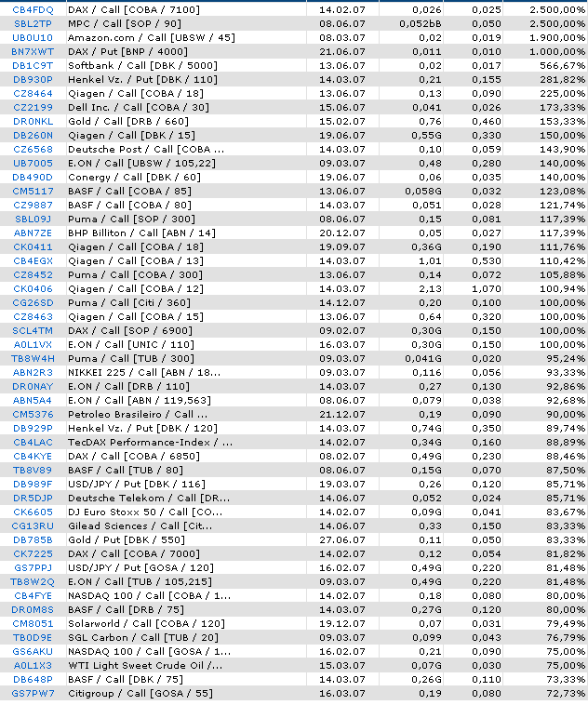Viewport: 588px width, 705px height.
Task: Open the CM5117 BASF link
Action: click(x=33, y=191)
